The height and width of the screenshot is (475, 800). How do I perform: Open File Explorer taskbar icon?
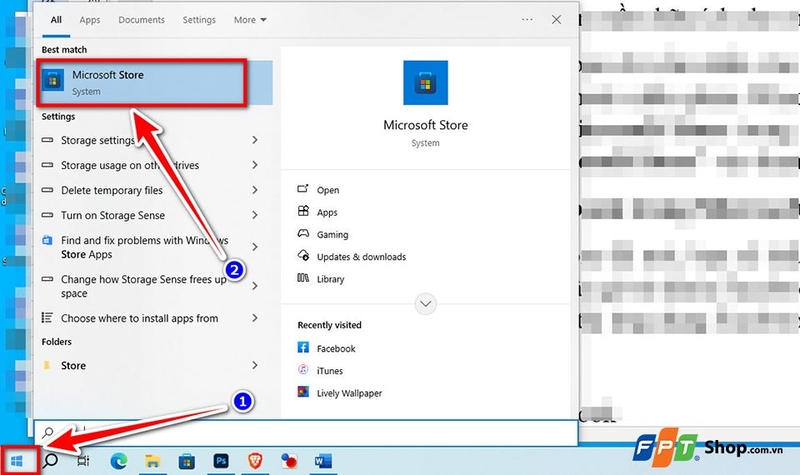coord(153,461)
